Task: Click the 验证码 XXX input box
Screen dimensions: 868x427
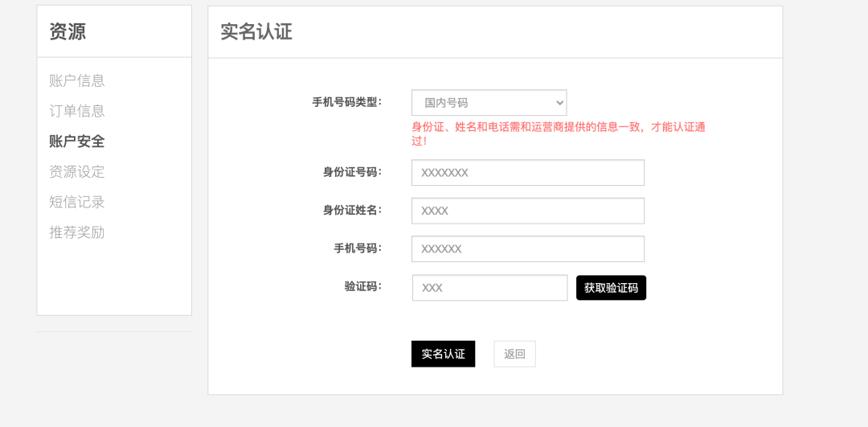Action: point(490,288)
